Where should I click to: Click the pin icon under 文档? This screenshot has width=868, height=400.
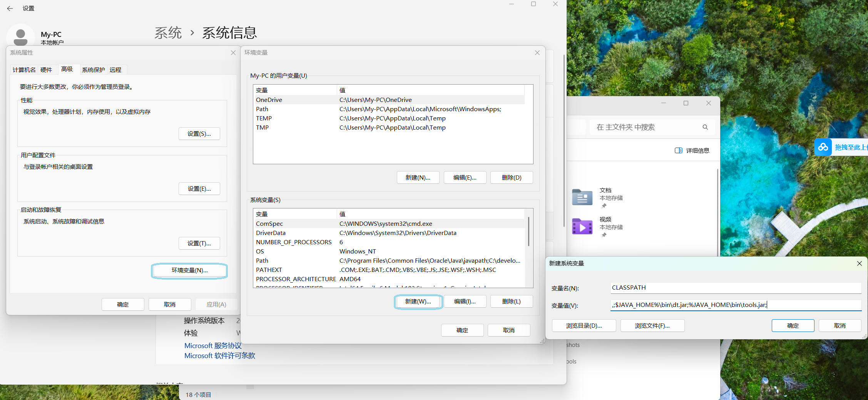tap(604, 206)
